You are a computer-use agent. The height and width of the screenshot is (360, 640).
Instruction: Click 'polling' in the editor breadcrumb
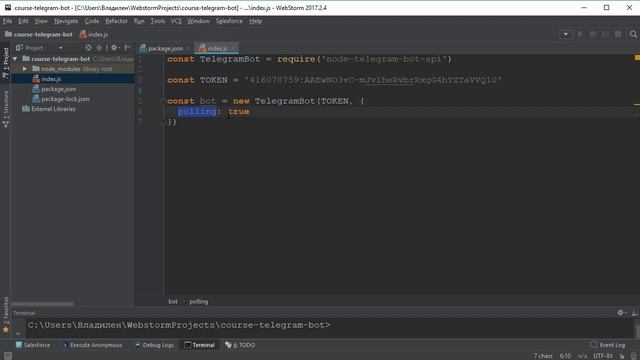pos(199,302)
